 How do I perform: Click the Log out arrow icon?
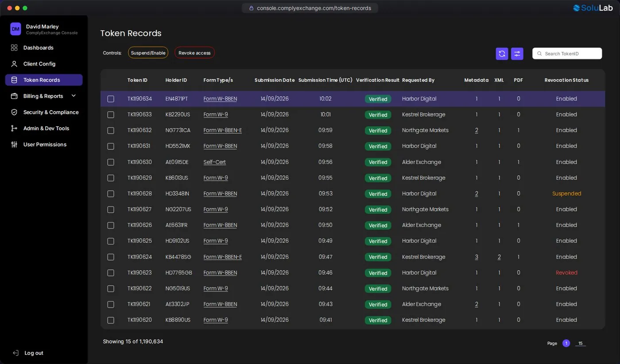coord(16,353)
